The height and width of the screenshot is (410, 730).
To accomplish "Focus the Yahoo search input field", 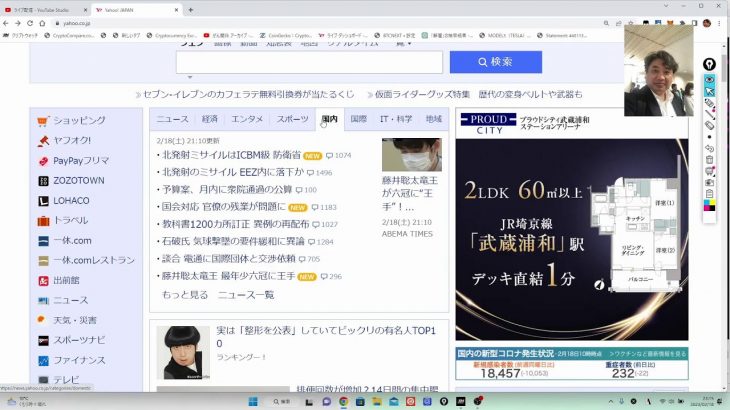I will (309, 62).
